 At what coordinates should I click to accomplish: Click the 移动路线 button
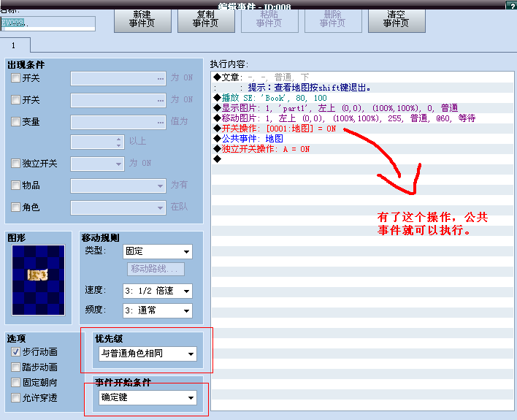[x=156, y=269]
